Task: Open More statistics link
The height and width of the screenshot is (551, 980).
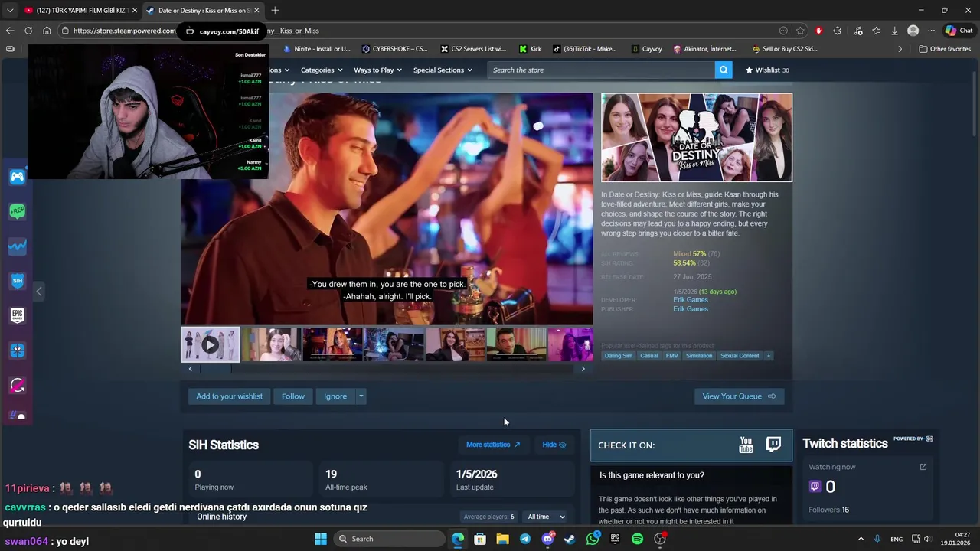Action: 493,445
